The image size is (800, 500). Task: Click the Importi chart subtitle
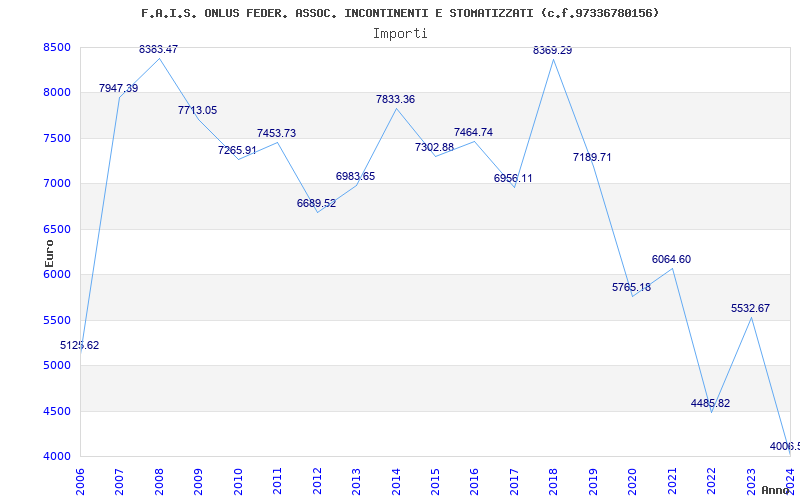pyautogui.click(x=400, y=34)
